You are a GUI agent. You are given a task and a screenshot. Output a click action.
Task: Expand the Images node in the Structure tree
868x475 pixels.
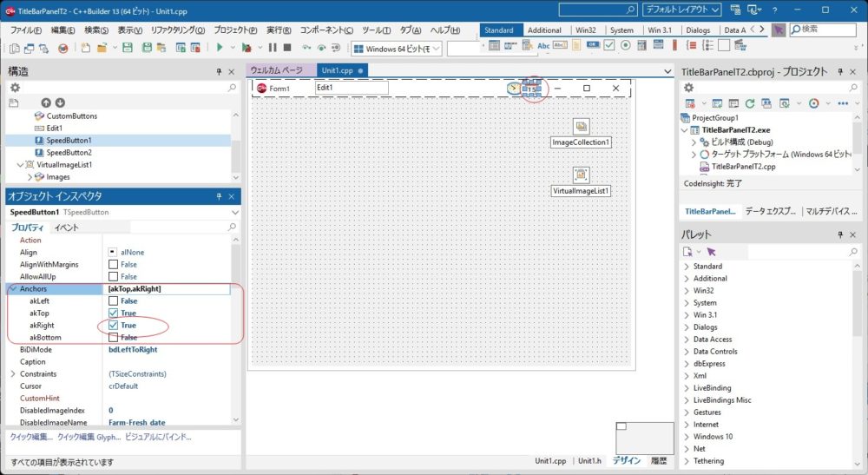(x=30, y=177)
